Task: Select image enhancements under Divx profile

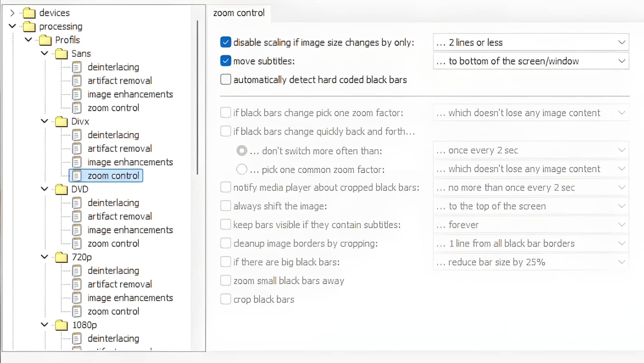Action: [130, 162]
